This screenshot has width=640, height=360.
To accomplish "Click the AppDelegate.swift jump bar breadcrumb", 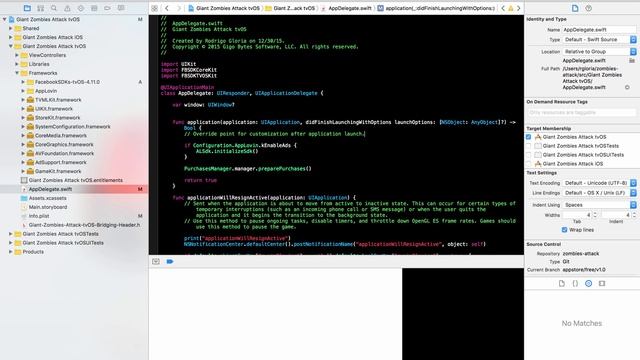I will tap(346, 8).
